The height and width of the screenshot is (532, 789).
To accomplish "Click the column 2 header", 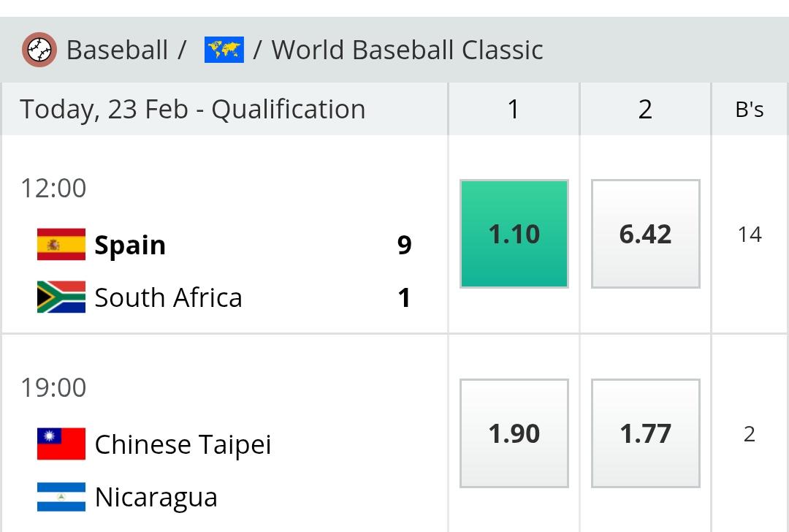I will [x=646, y=109].
